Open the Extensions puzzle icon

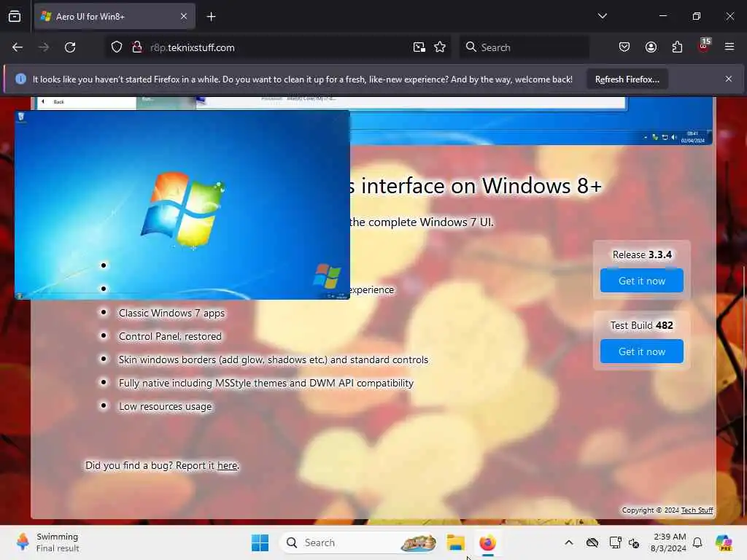(x=677, y=47)
